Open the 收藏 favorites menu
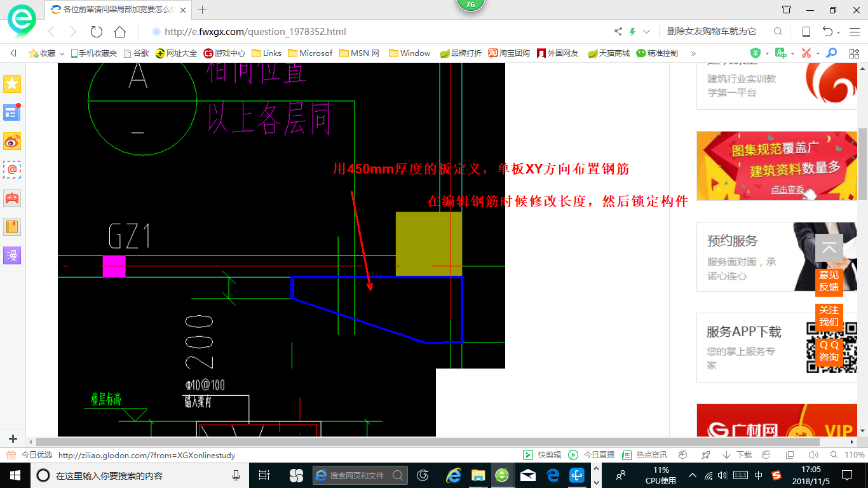Screen dimensions: 868x488 pyautogui.click(x=46, y=53)
